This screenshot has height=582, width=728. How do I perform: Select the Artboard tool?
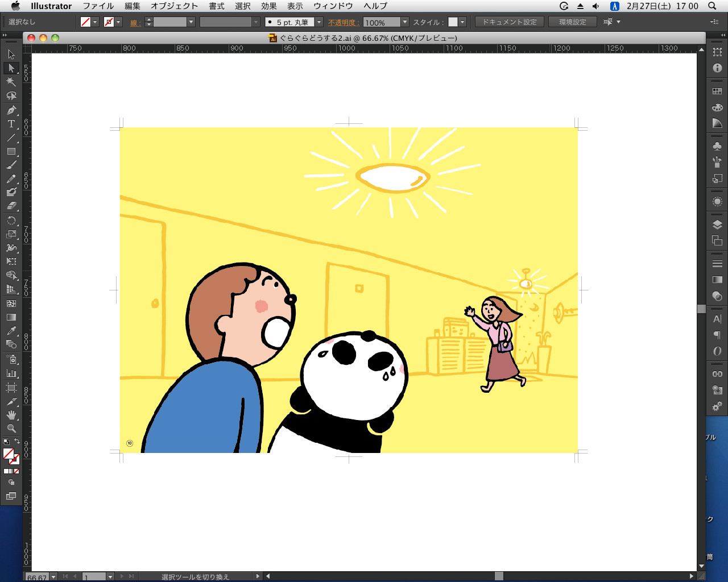coord(11,388)
